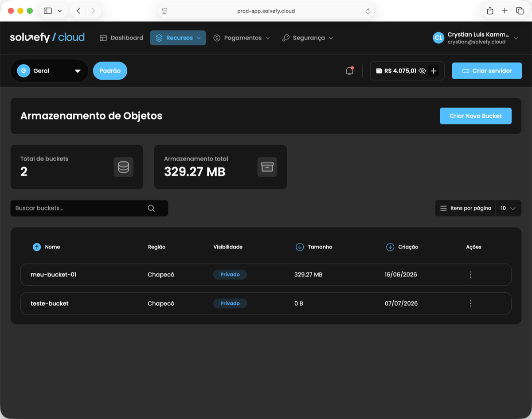Screen dimensions: 532x419
Task: Click Chapecó region of teste-bucket
Action: (161, 303)
